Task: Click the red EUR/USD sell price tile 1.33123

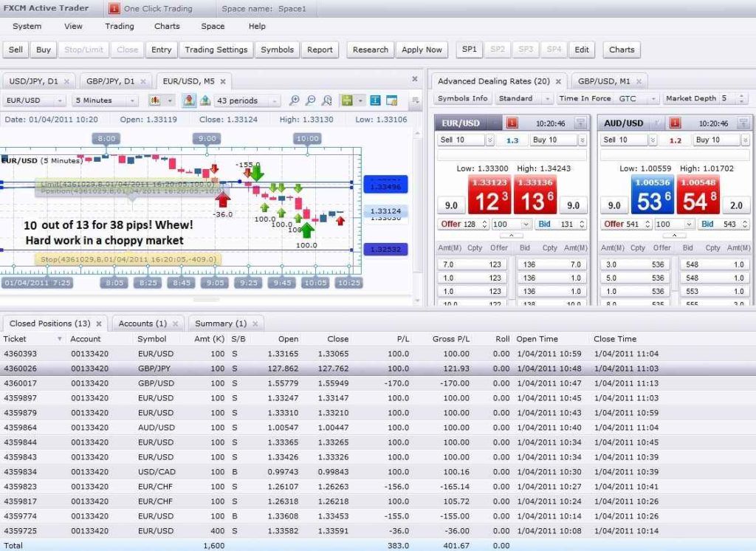Action: 489,195
